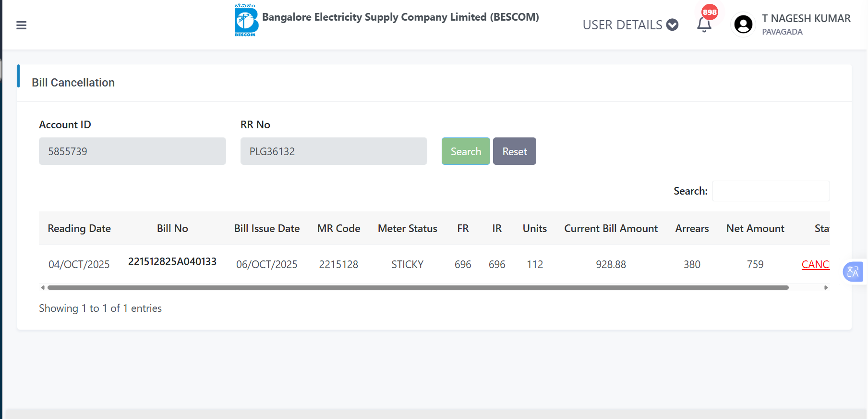868x419 pixels.
Task: Click the right scroll arrow of table
Action: point(826,288)
